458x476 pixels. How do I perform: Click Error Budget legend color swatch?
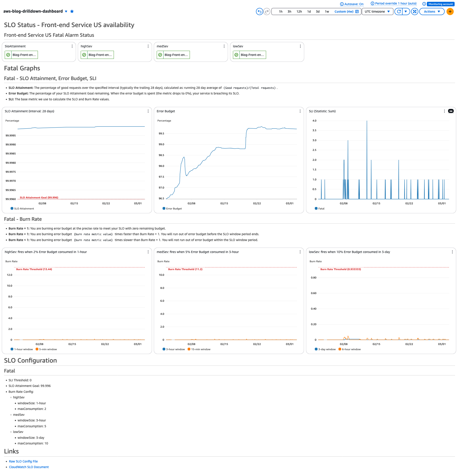pyautogui.click(x=164, y=208)
